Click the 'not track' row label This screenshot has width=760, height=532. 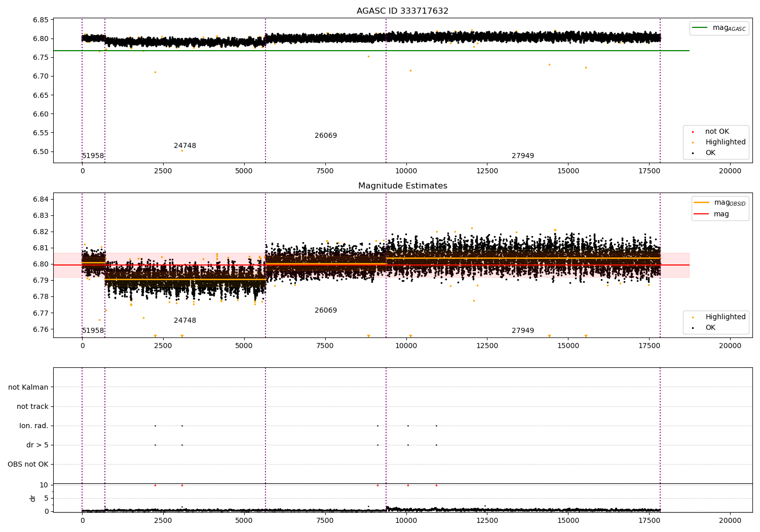coord(32,407)
